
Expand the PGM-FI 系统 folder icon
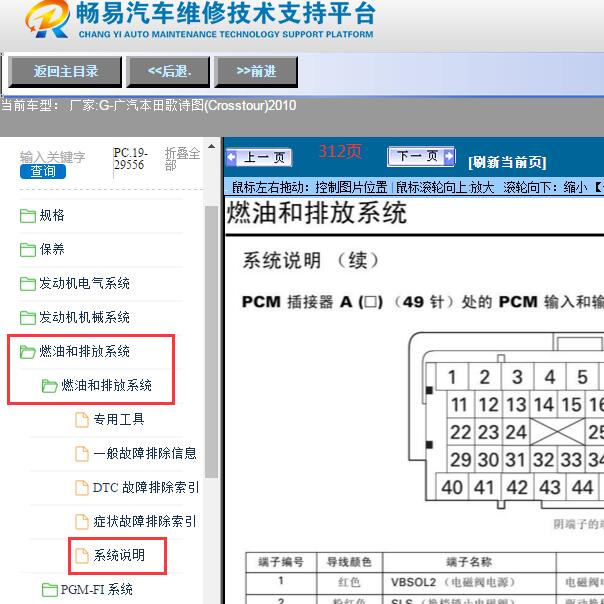coord(50,589)
